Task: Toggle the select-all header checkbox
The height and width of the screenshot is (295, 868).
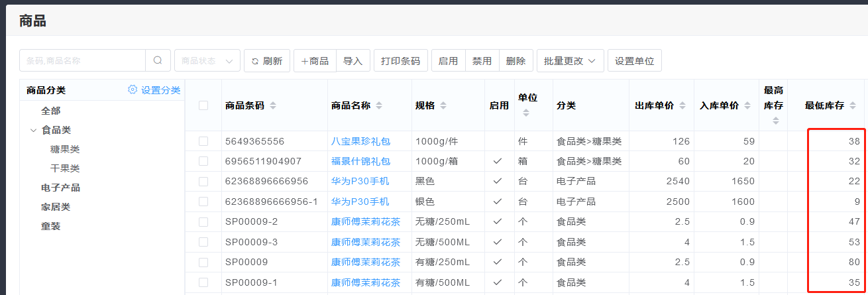Action: click(203, 105)
